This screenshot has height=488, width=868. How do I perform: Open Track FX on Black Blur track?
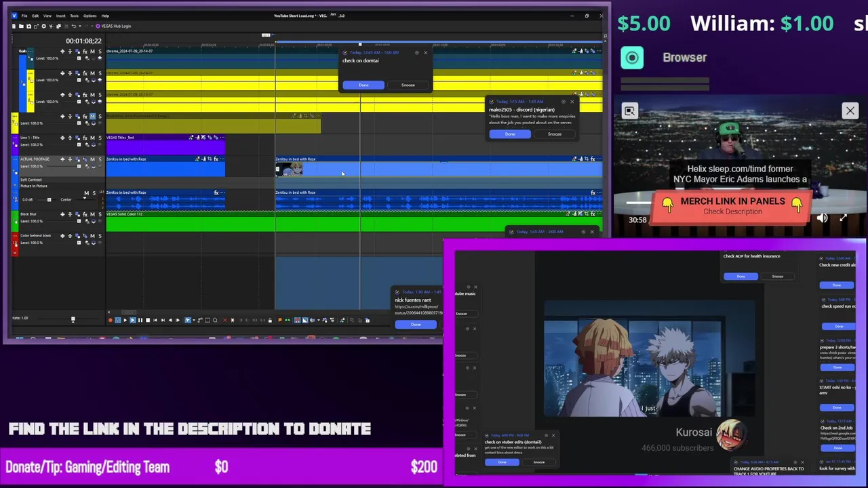[x=85, y=214]
